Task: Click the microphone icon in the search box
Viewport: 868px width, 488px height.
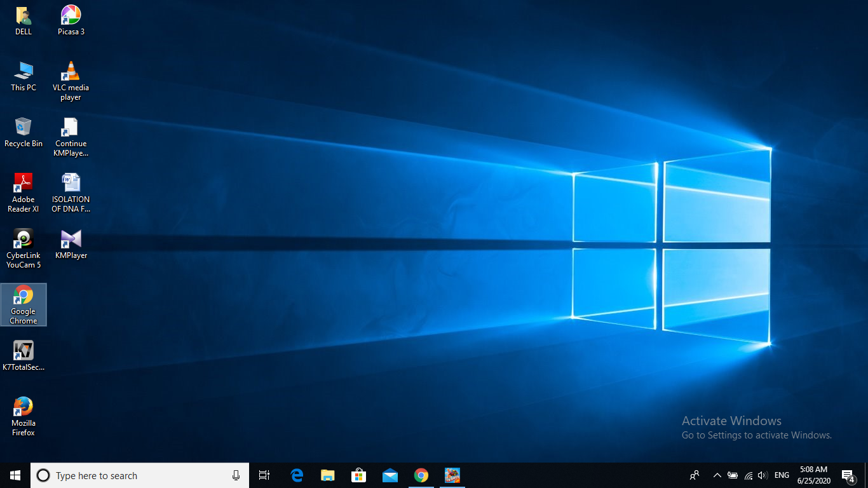Action: pos(236,475)
